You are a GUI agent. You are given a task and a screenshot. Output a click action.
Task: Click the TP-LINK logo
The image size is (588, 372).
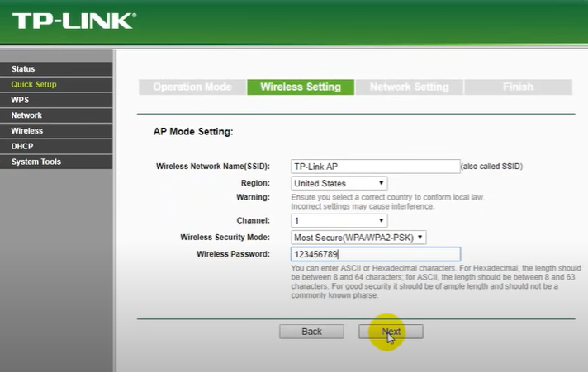[74, 21]
